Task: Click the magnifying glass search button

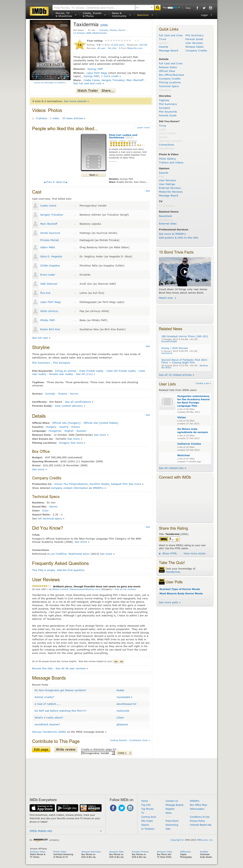Action: pos(157,7)
